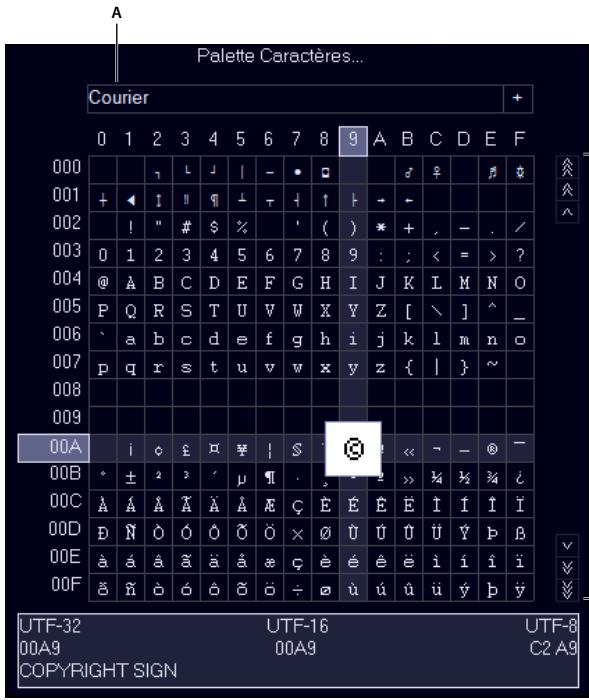Select the one quarter ¼ fraction
Image resolution: width=589 pixels, height=700 pixels.
pos(437,477)
